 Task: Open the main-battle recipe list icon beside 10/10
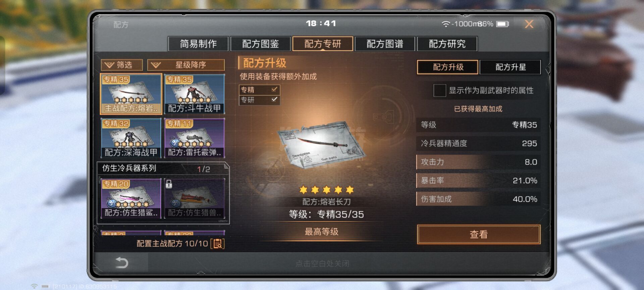tap(218, 244)
